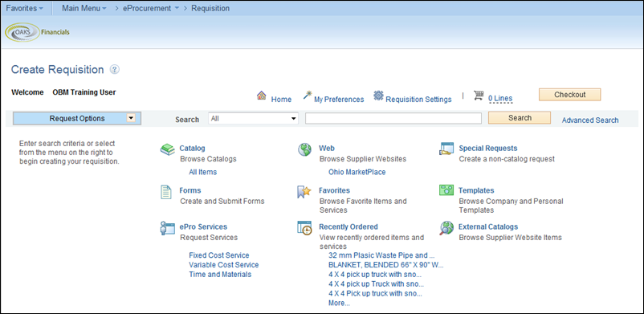
Task: Click the Checkout button
Action: coord(569,95)
